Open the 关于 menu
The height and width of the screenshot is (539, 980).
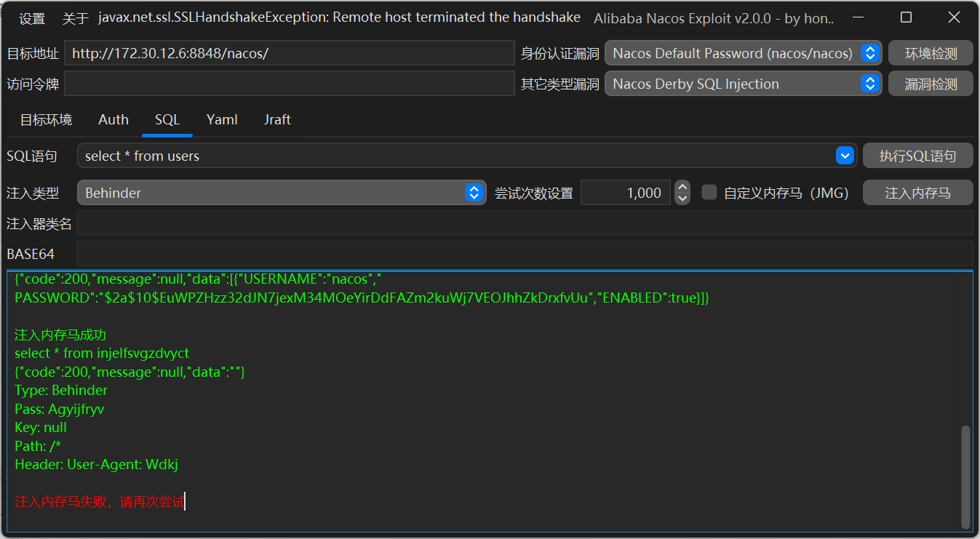[x=75, y=18]
